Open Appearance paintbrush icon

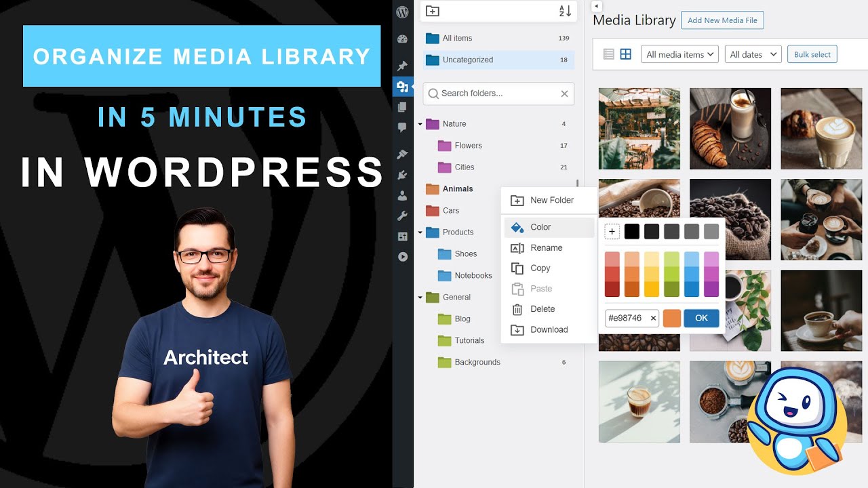coord(402,155)
